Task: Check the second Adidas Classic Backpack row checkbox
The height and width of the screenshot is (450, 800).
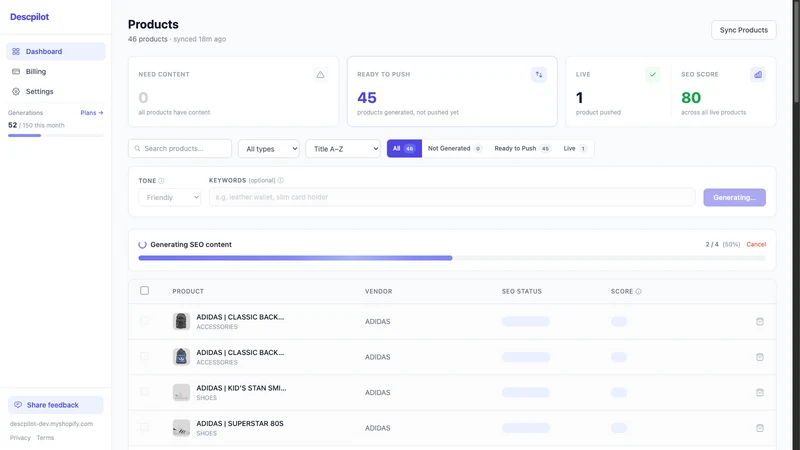Action: tap(144, 356)
